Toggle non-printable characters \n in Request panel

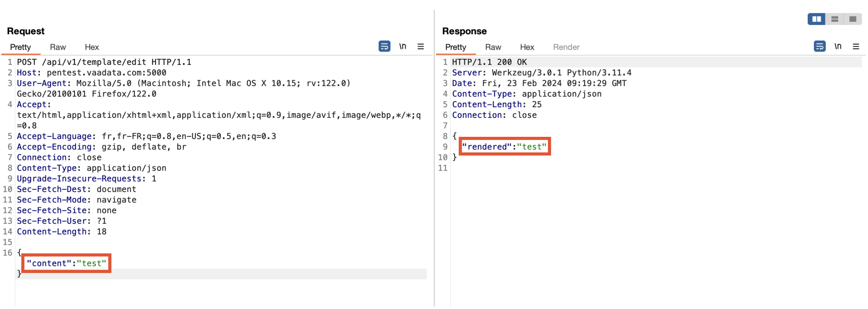point(402,46)
